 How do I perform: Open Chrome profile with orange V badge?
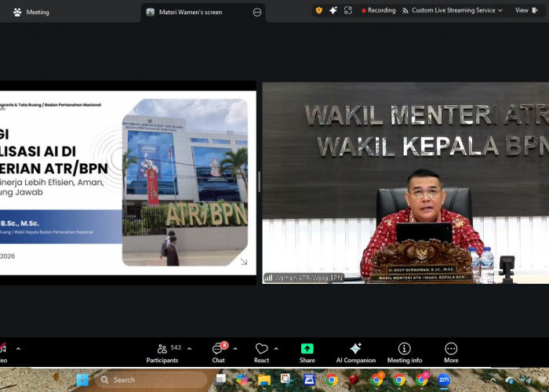point(377,379)
